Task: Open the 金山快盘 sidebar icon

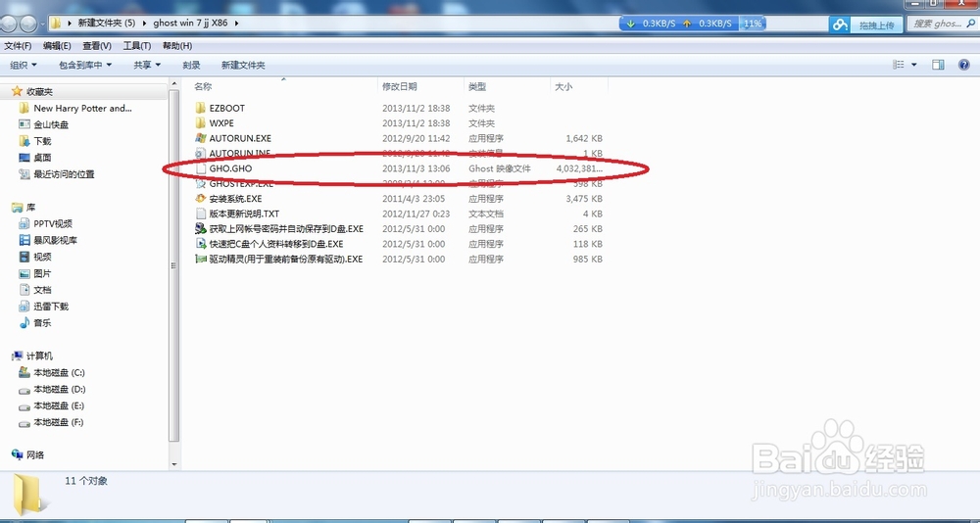Action: 24,124
